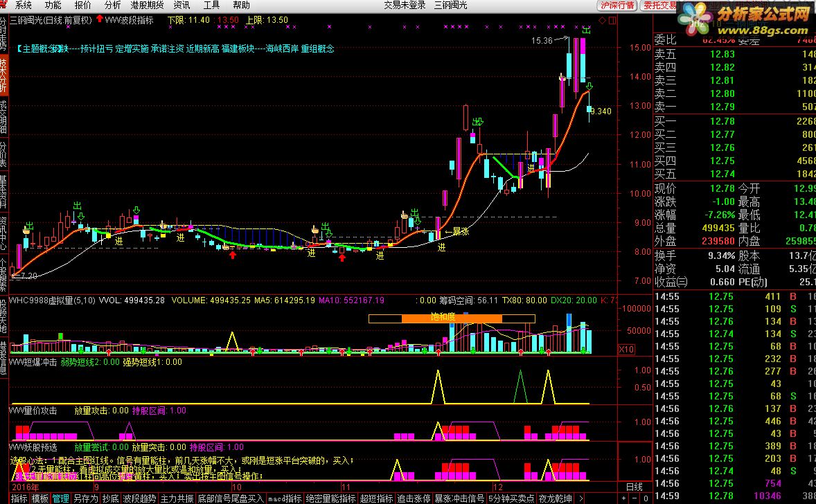Open the 工具 menu
Screen dimensions: 816x504
(211, 6)
